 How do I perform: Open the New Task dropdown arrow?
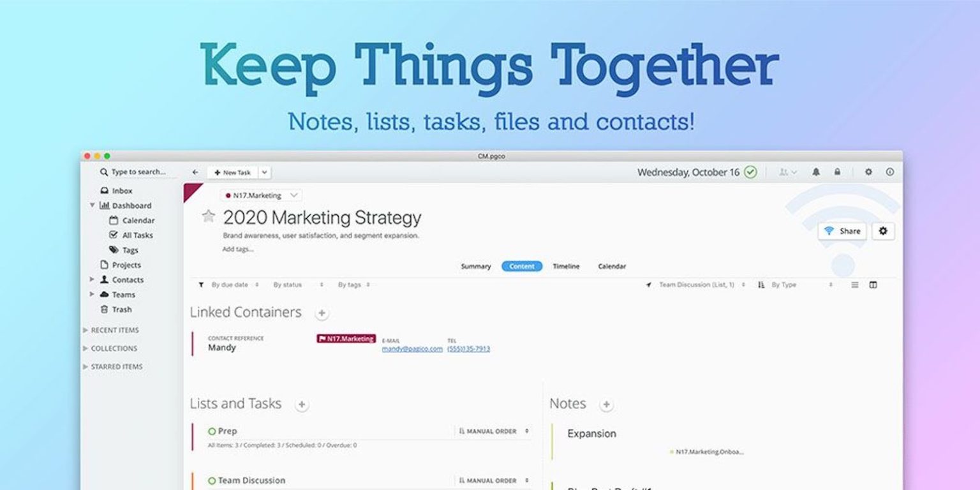click(265, 172)
